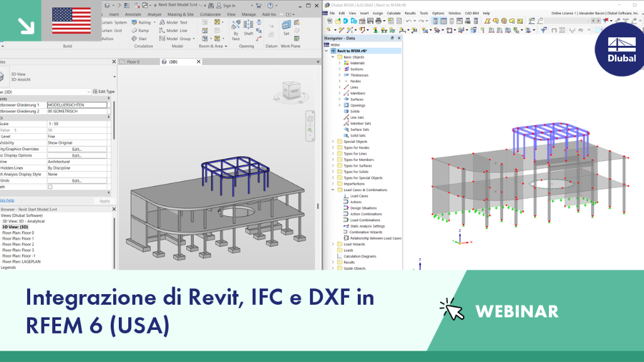This screenshot has width=644, height=362.
Task: Click the Apply button in Properties
Action: click(105, 201)
